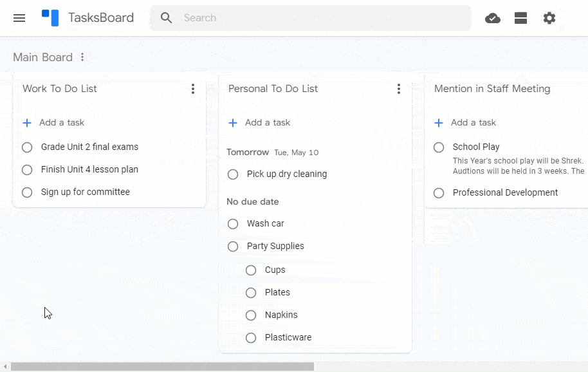Mark Grade Unit 2 final exams complete
This screenshot has height=372, width=588.
(27, 147)
